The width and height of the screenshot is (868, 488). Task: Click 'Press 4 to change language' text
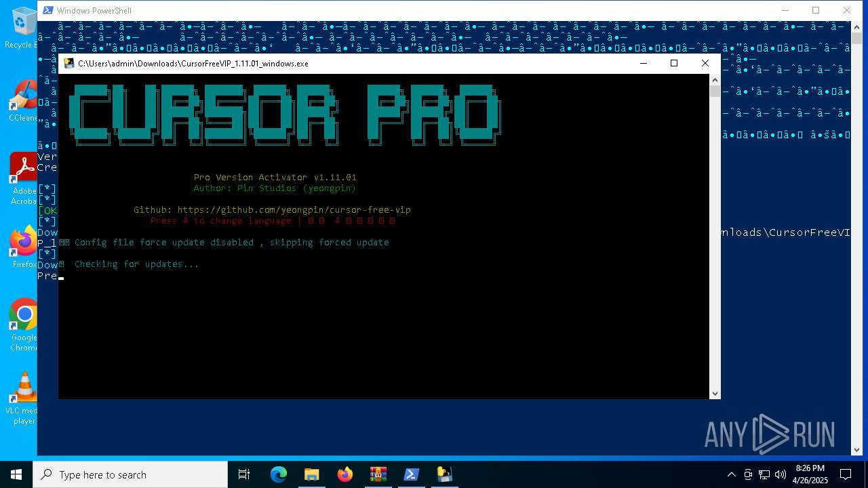point(220,220)
